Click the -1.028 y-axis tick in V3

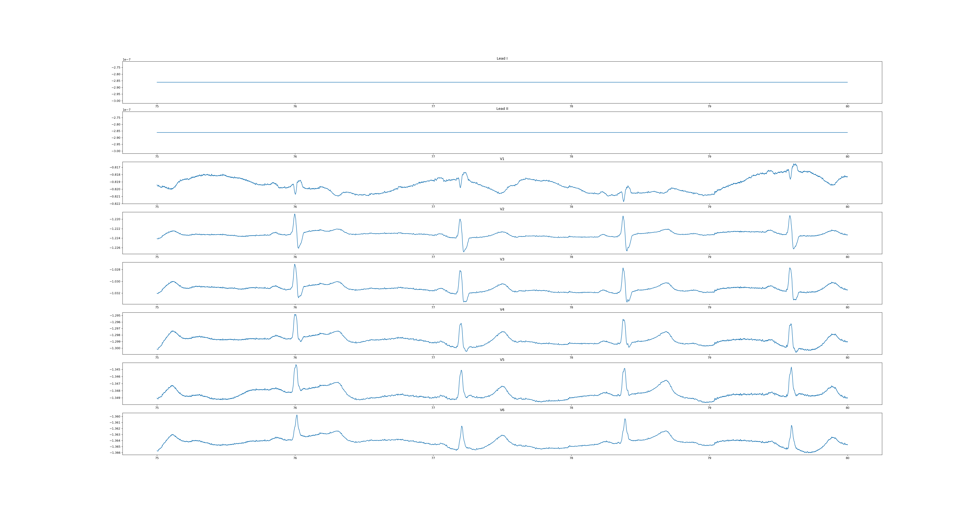click(x=116, y=270)
